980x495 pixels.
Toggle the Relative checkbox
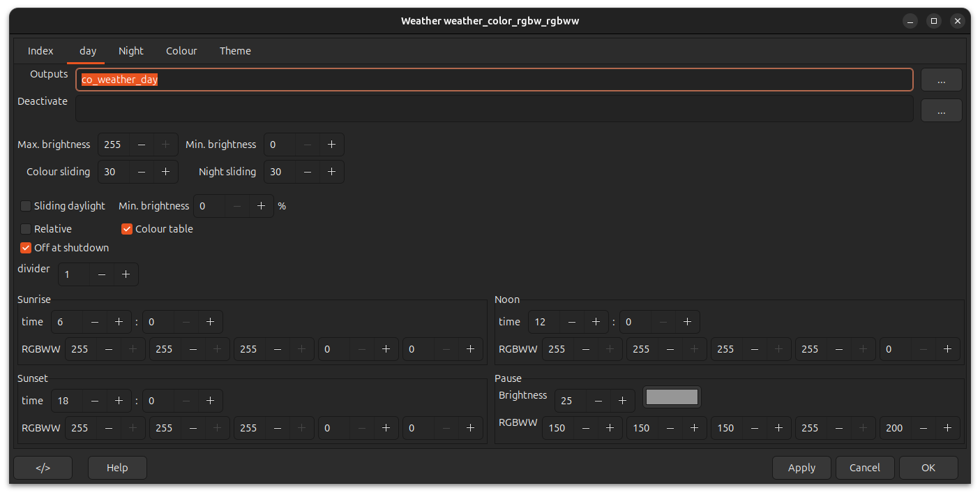(x=26, y=229)
